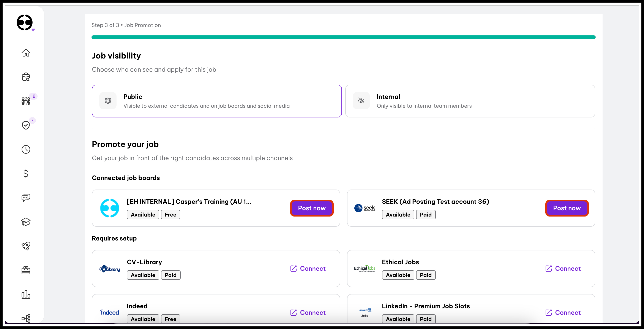The width and height of the screenshot is (644, 329).
Task: Select the Public job visibility option
Action: point(216,101)
